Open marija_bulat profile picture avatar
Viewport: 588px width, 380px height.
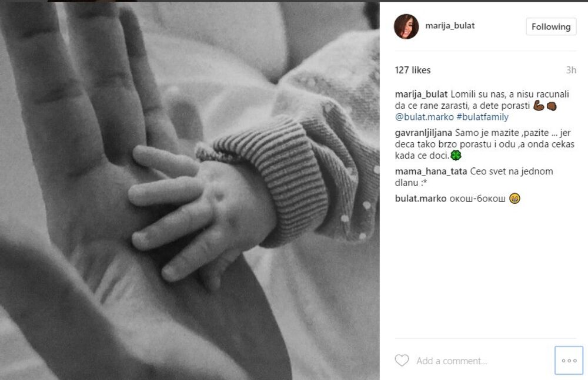pyautogui.click(x=406, y=26)
